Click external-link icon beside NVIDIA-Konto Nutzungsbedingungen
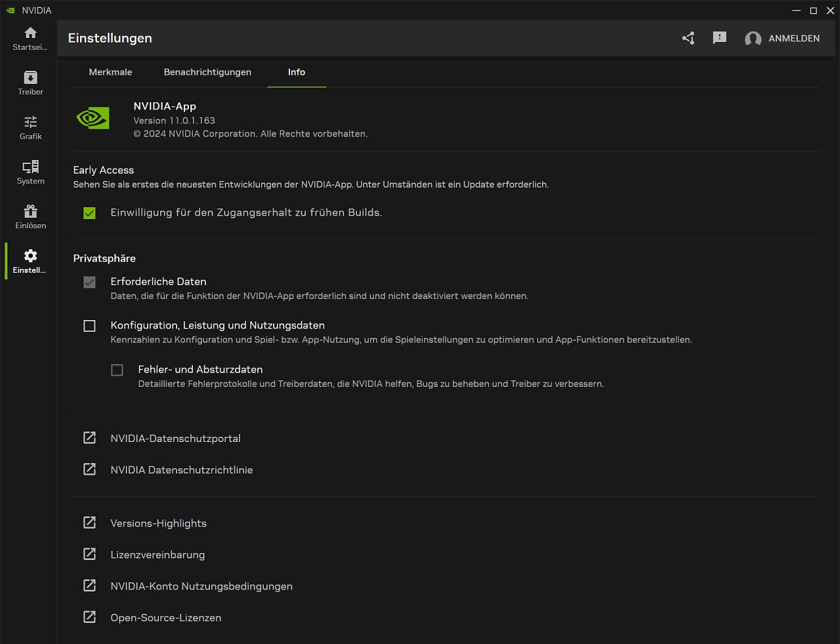 point(89,585)
